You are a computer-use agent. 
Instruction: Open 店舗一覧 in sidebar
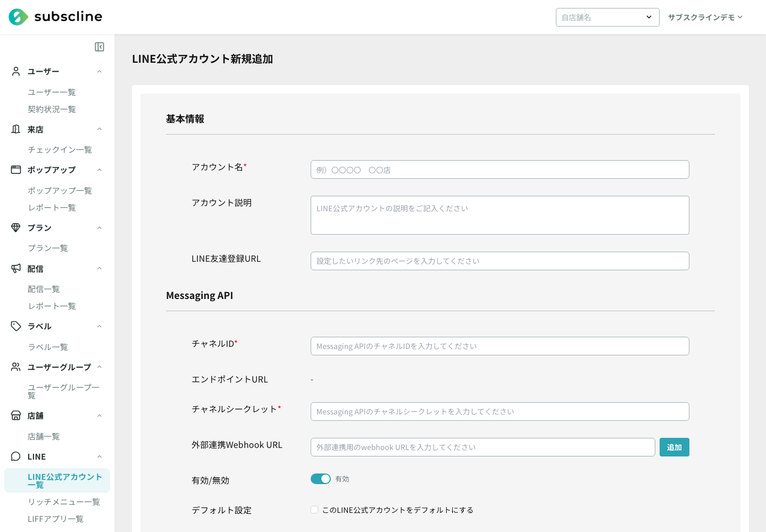coord(44,436)
